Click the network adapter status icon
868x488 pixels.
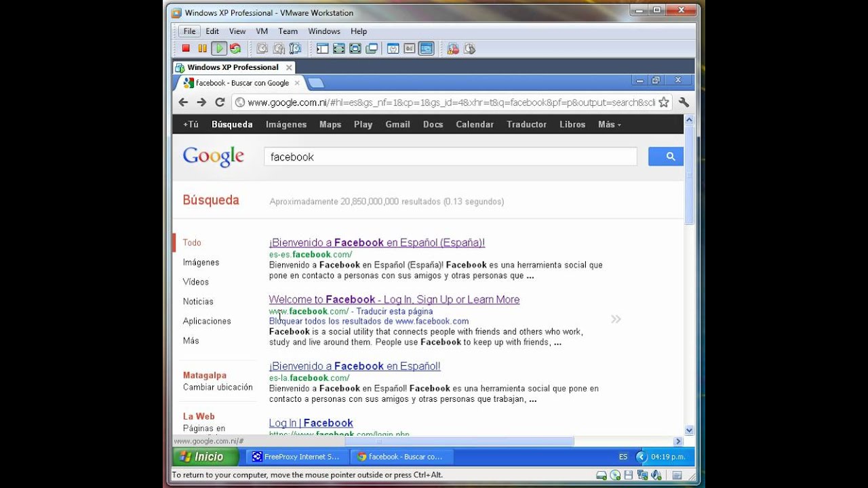pos(642,475)
